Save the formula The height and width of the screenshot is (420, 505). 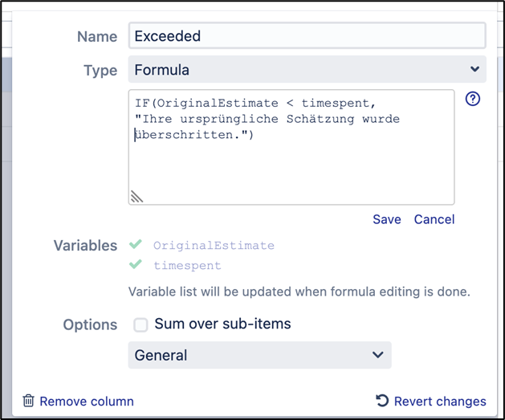387,219
